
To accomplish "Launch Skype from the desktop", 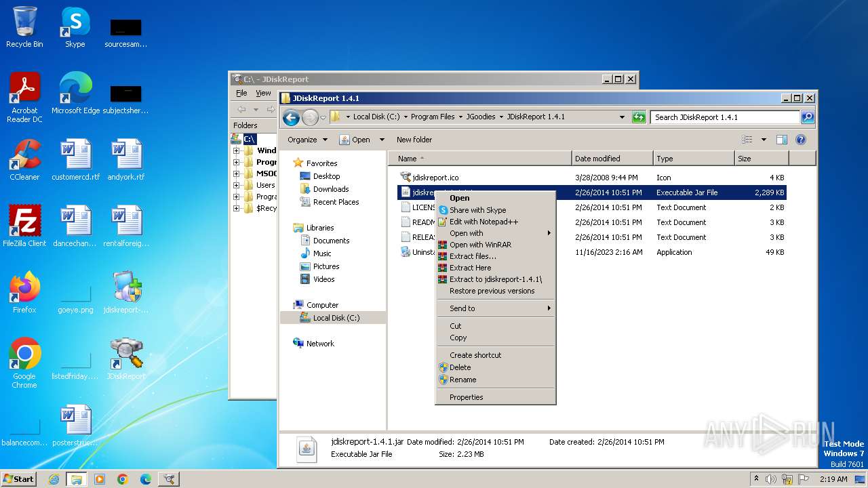I will [x=75, y=27].
